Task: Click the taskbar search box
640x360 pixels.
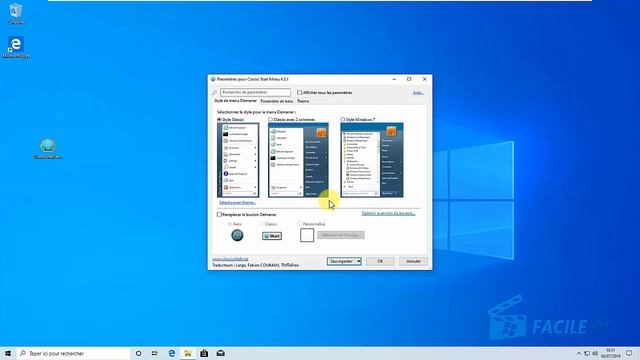Action: (x=73, y=353)
